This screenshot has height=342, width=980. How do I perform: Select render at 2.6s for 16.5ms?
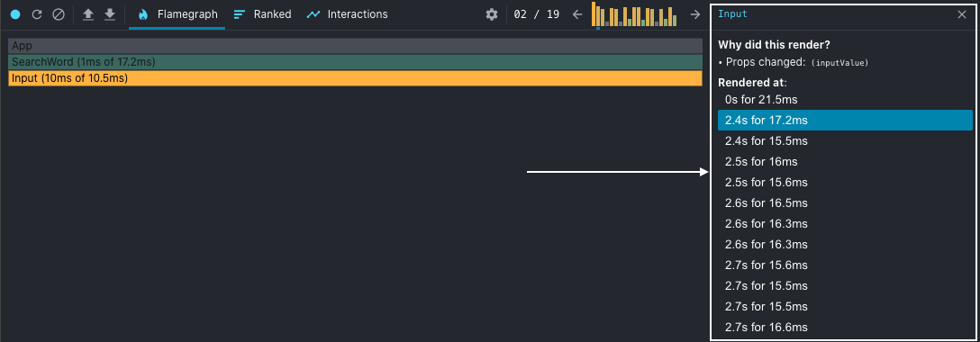pyautogui.click(x=845, y=202)
